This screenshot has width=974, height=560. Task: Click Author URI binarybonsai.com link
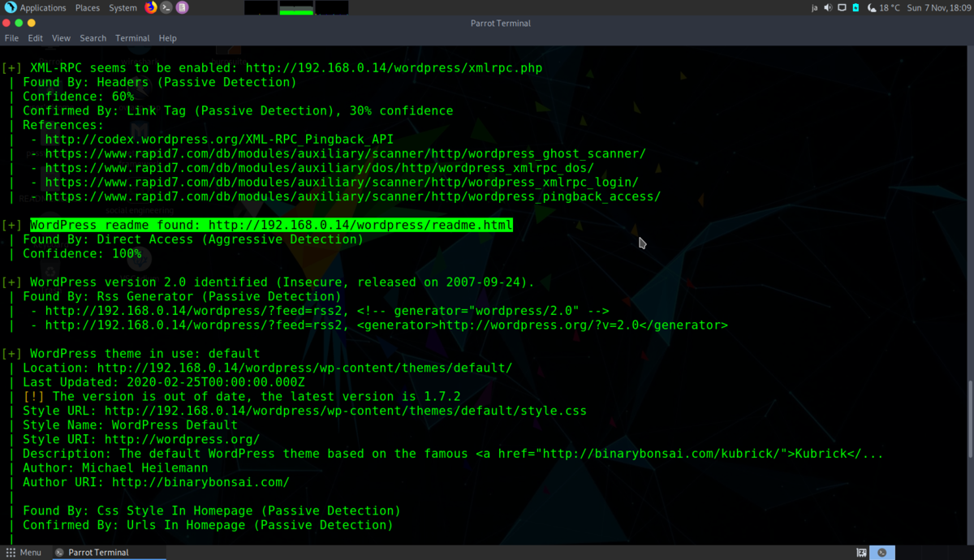pos(200,482)
